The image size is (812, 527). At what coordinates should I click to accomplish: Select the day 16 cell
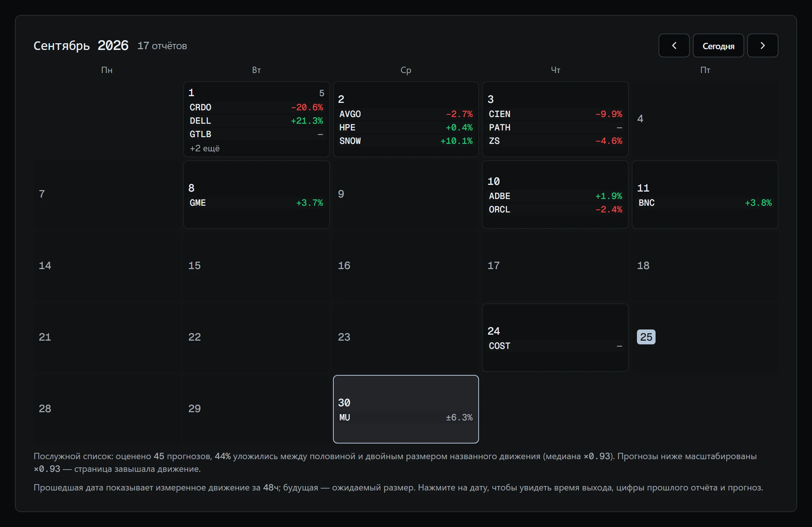406,266
